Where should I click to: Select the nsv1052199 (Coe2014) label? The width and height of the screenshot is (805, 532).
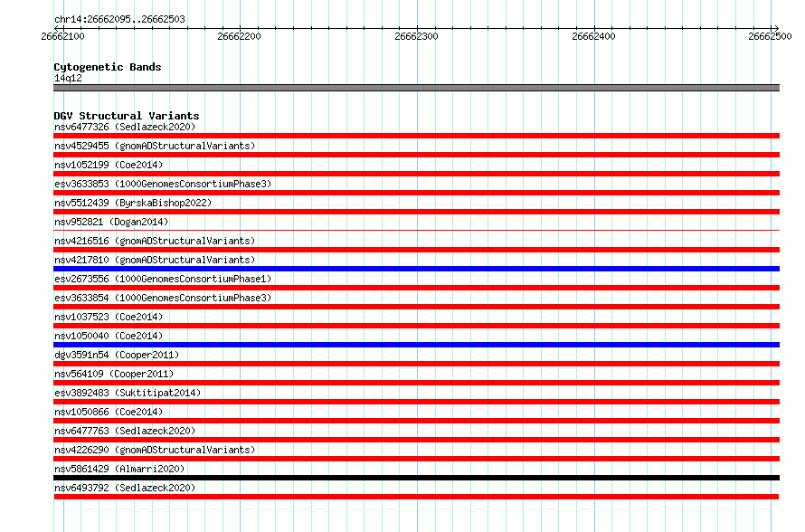(x=109, y=165)
